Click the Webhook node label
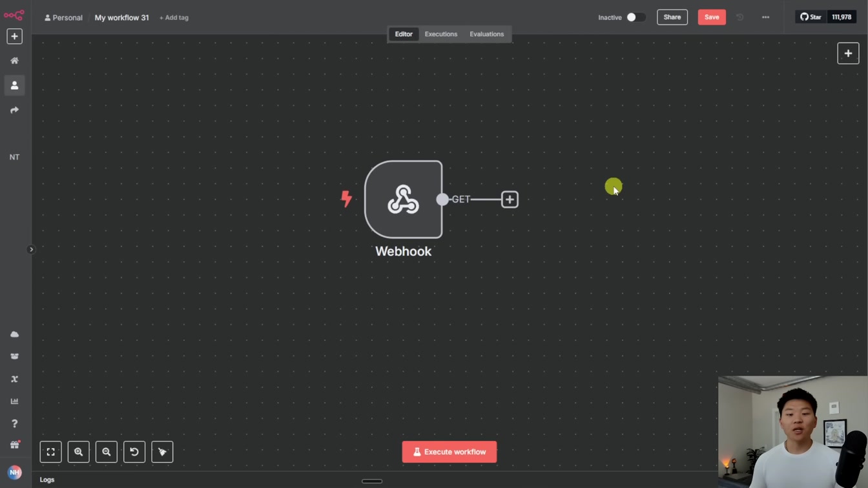 (404, 251)
